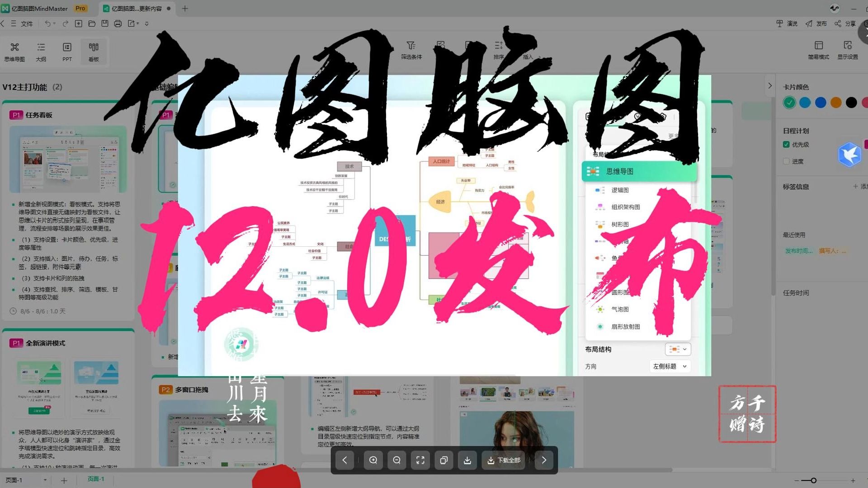
Task: Switch to the 思维导图 mind map view
Action: tap(14, 52)
